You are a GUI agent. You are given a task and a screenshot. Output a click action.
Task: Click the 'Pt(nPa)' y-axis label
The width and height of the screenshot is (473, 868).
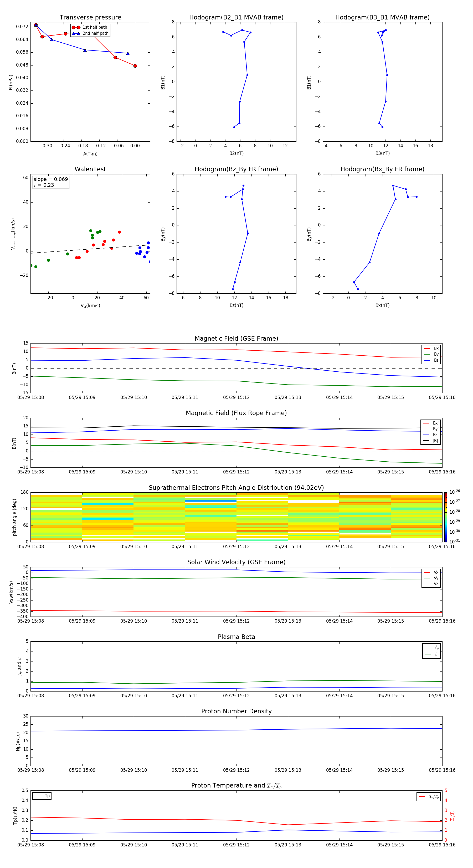click(x=11, y=82)
